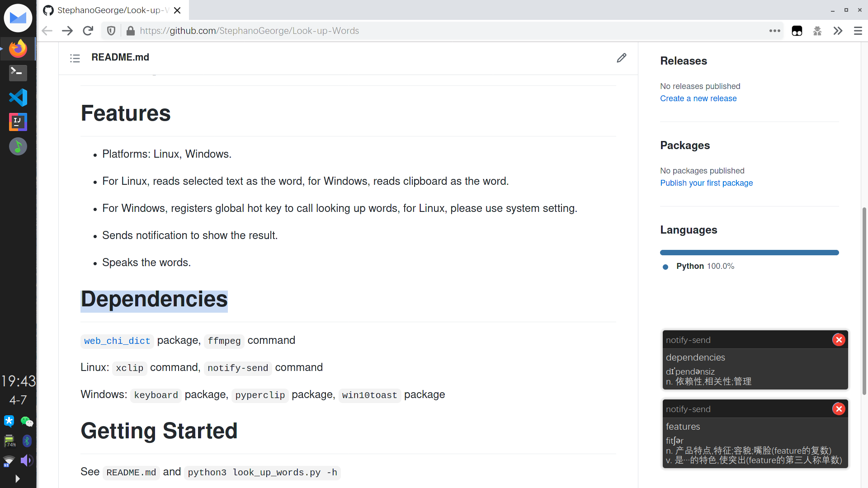Click the tracking protection shield icon
The image size is (868, 488).
pos(111,31)
